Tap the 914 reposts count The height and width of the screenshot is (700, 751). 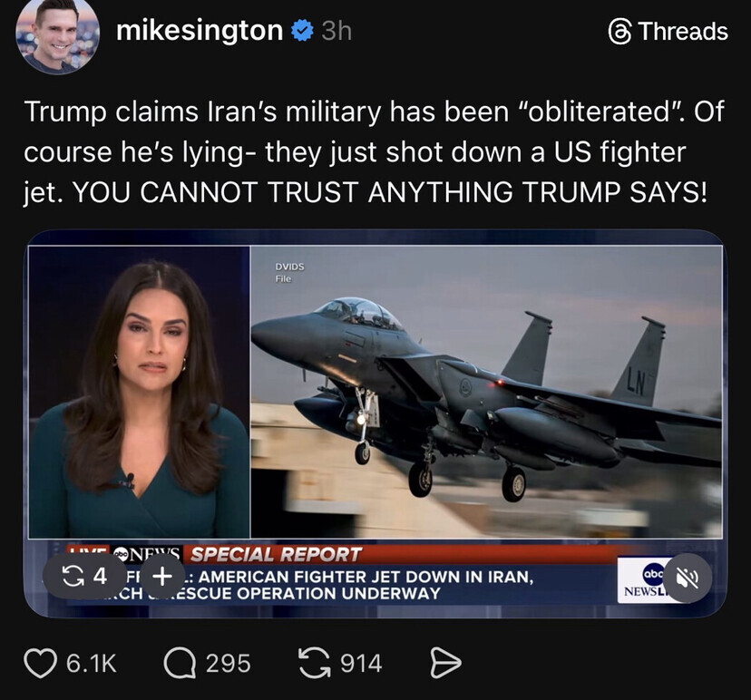(361, 664)
